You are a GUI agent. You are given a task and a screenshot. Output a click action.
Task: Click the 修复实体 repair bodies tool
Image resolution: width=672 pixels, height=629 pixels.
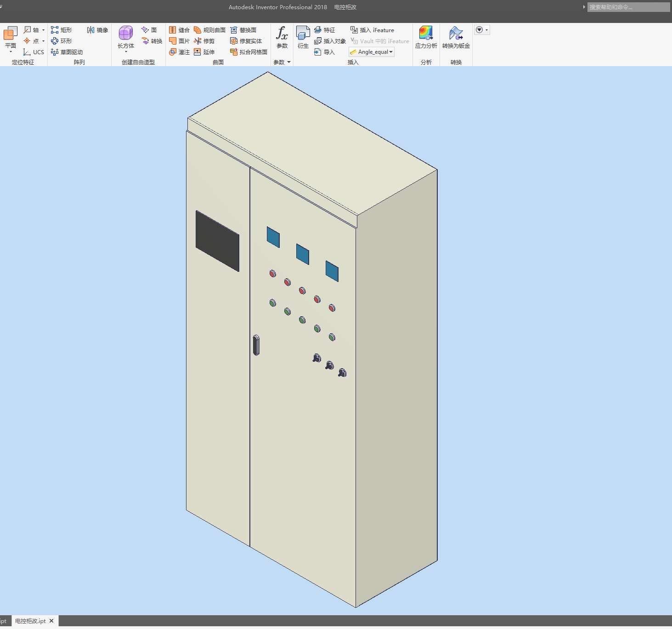coord(246,41)
